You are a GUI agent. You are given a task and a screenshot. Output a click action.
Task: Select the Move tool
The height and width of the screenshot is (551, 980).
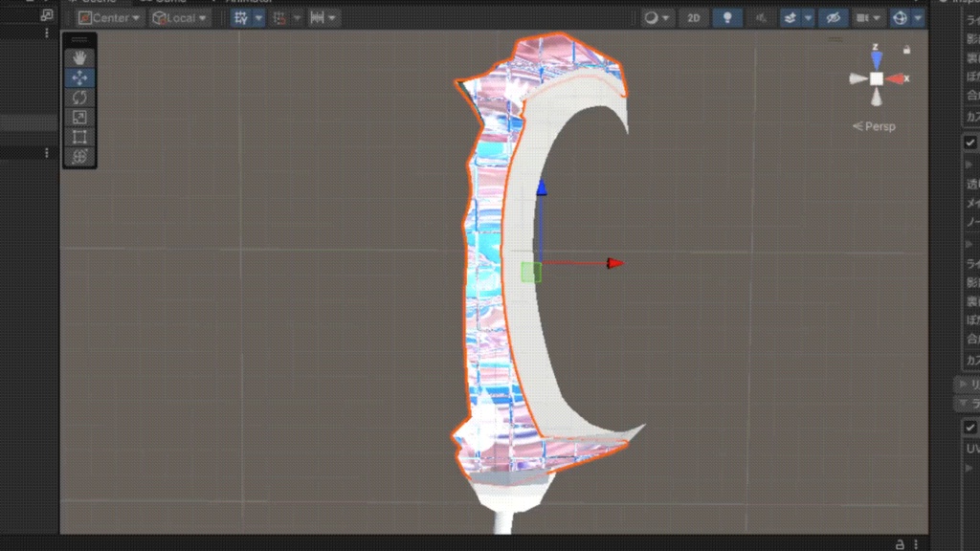[79, 78]
